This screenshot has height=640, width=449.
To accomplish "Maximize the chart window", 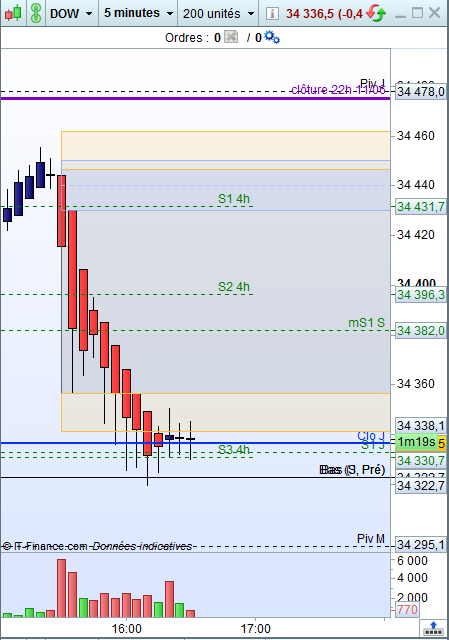I will coord(418,13).
